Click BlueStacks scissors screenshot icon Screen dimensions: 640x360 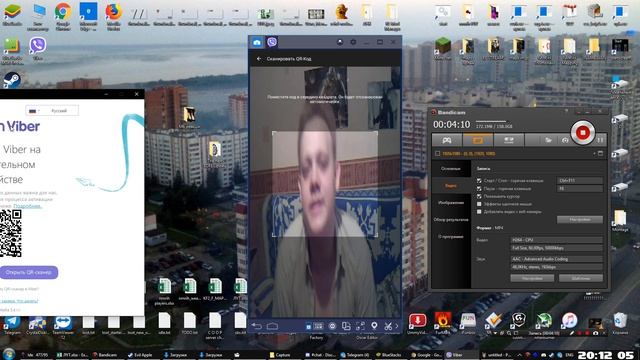(388, 326)
